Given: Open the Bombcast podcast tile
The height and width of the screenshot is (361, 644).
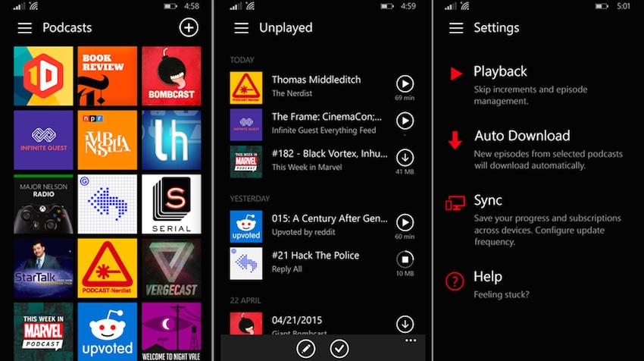Looking at the screenshot, I should [171, 76].
